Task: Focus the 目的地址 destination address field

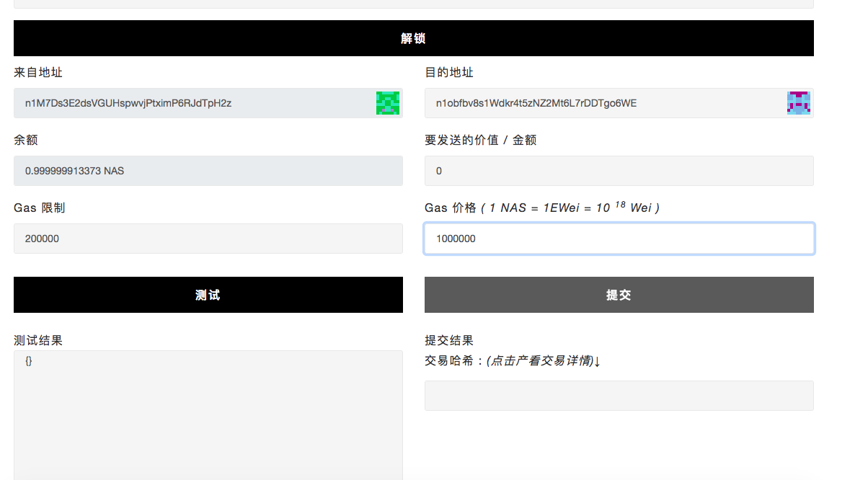Action: click(619, 103)
